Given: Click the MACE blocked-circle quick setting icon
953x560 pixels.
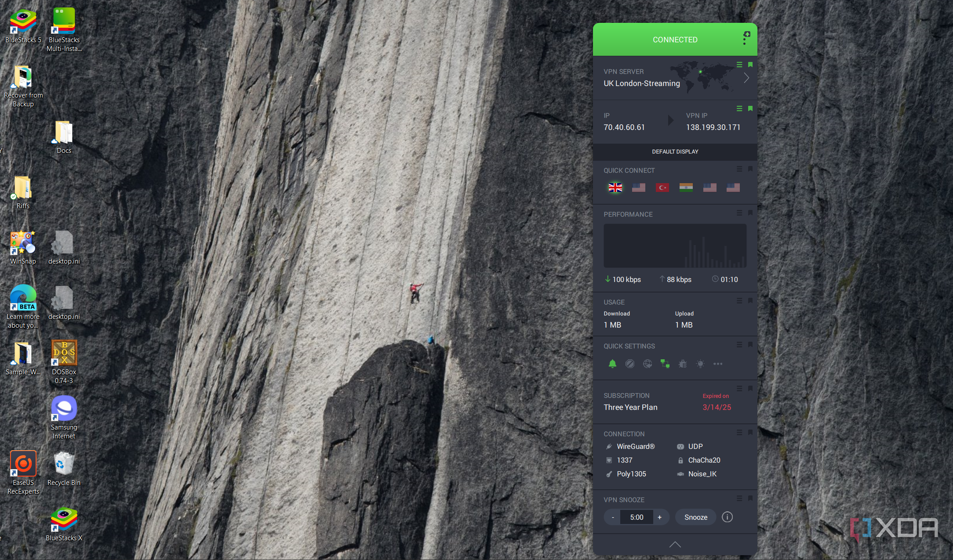Looking at the screenshot, I should (630, 364).
